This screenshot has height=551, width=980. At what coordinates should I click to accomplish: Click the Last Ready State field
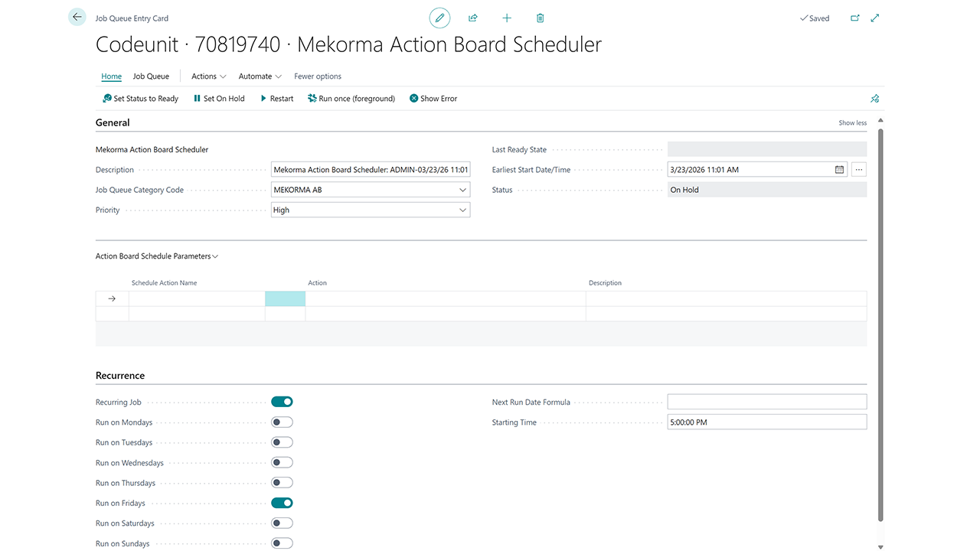[x=767, y=150]
